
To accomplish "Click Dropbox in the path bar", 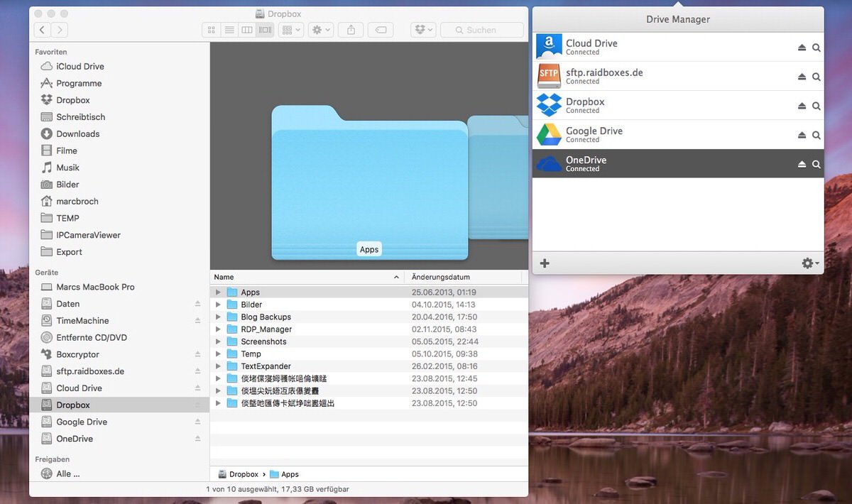I will point(238,474).
